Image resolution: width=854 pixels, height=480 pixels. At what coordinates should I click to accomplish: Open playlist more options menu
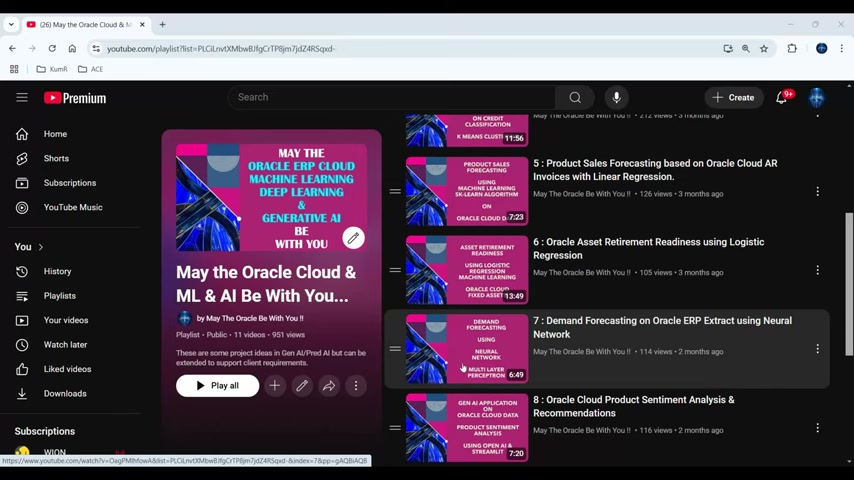click(x=356, y=386)
